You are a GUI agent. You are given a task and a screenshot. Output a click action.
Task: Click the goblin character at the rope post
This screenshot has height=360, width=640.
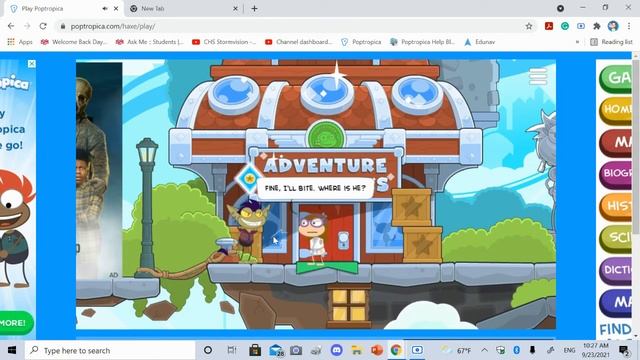[x=248, y=230]
